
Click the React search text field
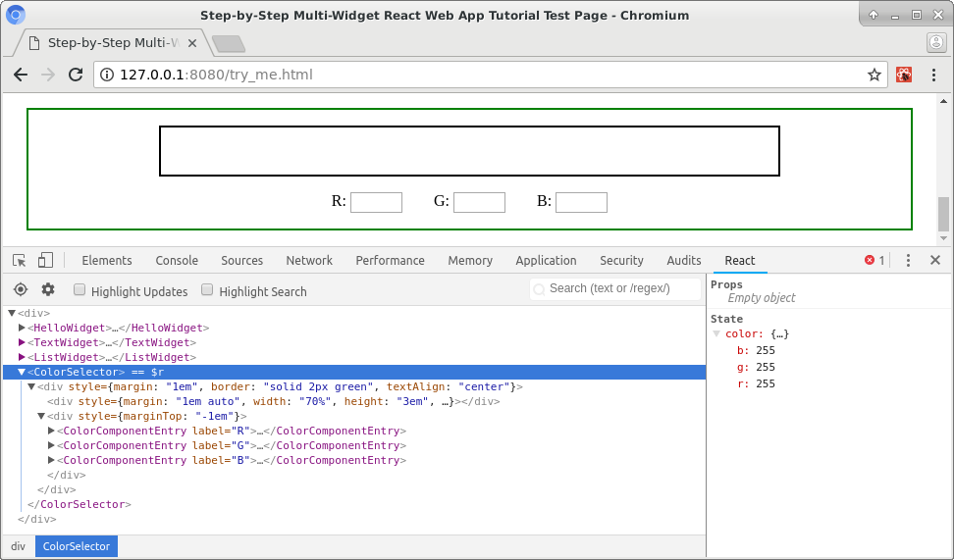pyautogui.click(x=615, y=288)
